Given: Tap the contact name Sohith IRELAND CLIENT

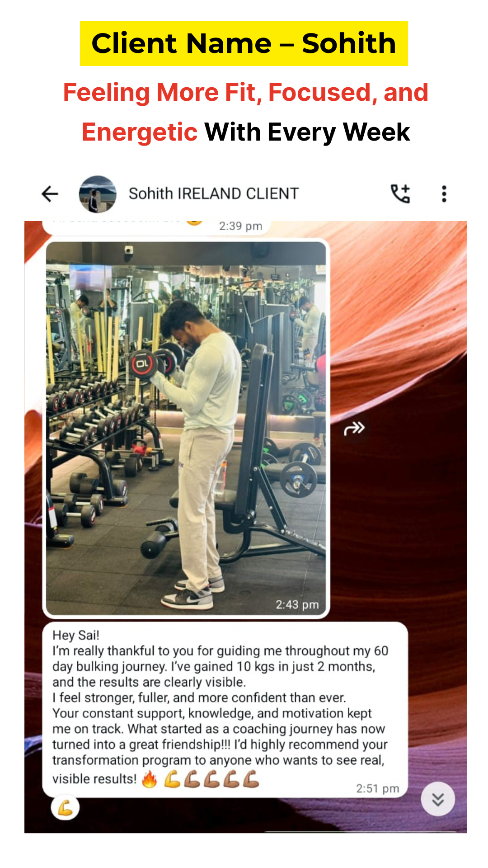Looking at the screenshot, I should click(214, 193).
